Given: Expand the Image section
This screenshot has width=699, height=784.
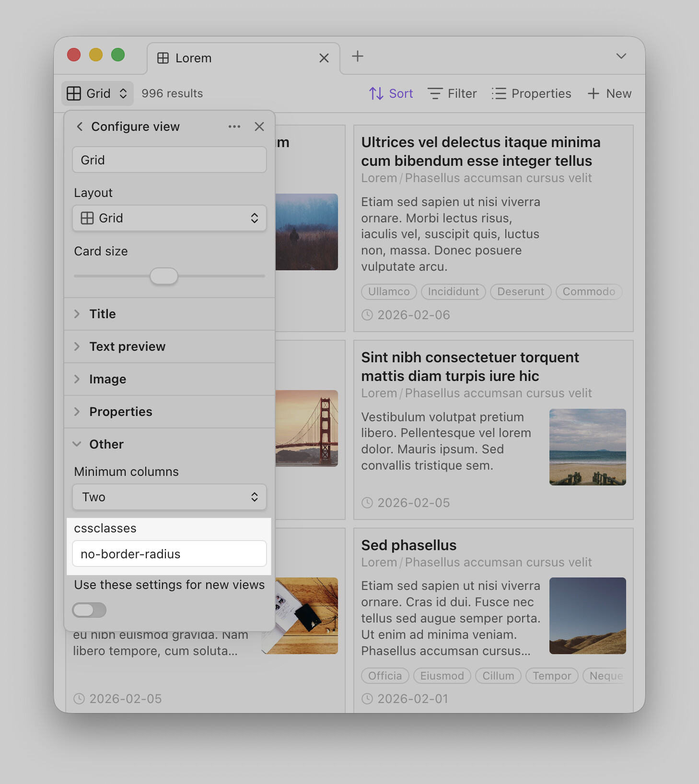Looking at the screenshot, I should pos(107,379).
